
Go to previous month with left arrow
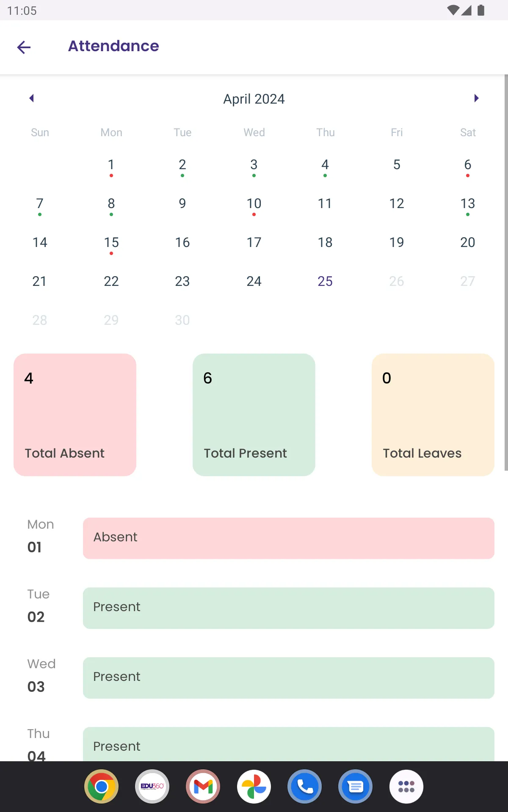coord(31,98)
